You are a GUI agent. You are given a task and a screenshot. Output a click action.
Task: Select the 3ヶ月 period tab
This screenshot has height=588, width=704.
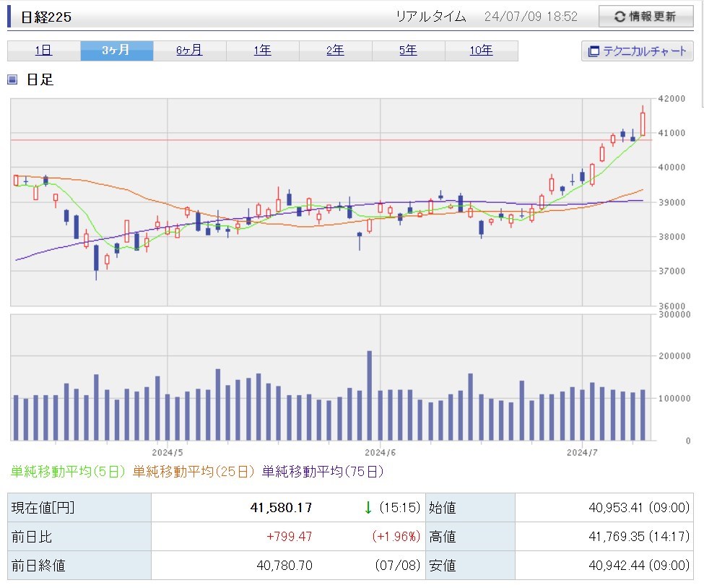tap(116, 51)
